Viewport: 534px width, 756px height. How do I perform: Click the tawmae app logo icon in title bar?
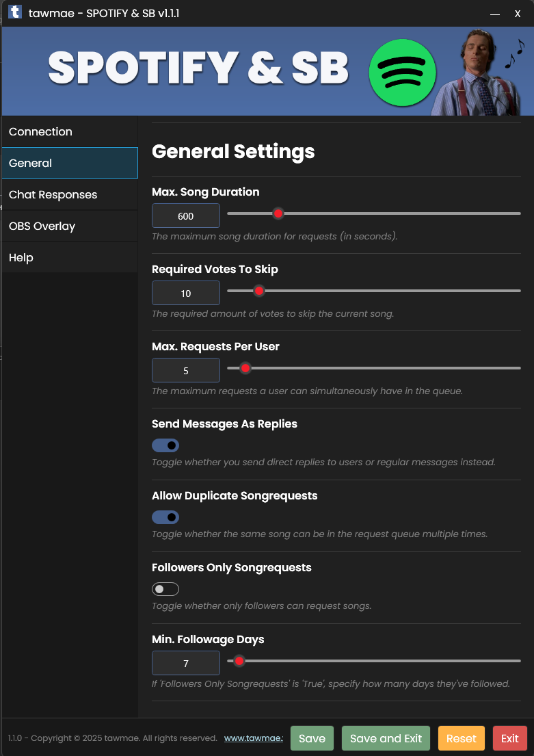[15, 12]
